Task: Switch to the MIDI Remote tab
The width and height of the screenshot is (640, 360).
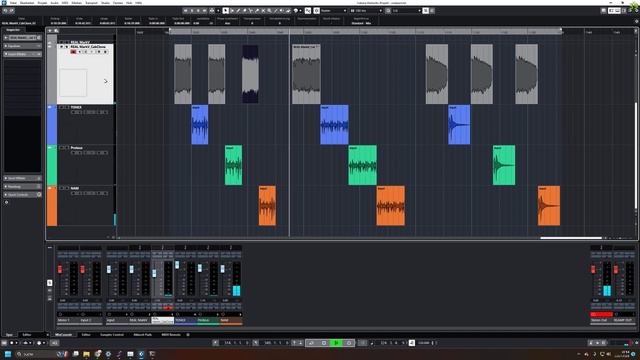Action: 171,335
